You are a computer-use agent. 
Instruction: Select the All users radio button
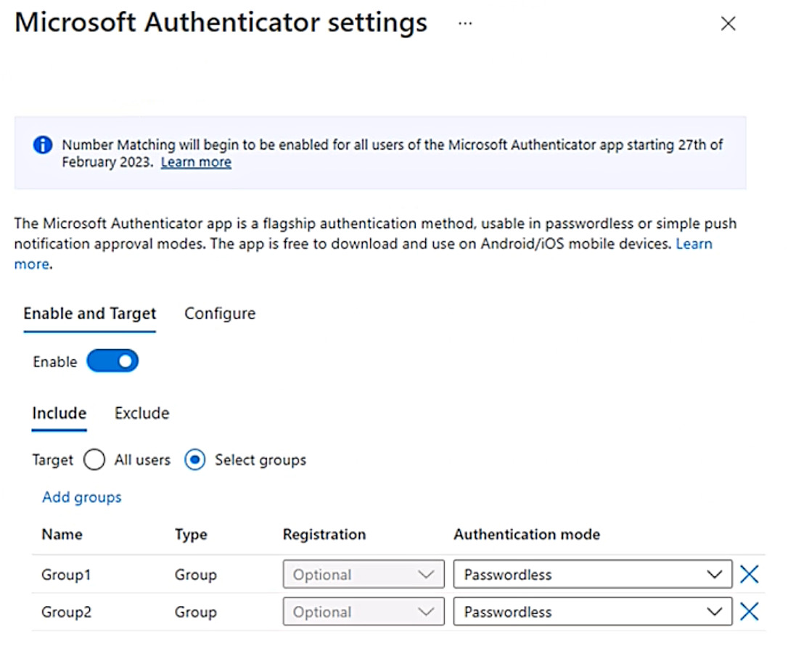click(x=94, y=460)
